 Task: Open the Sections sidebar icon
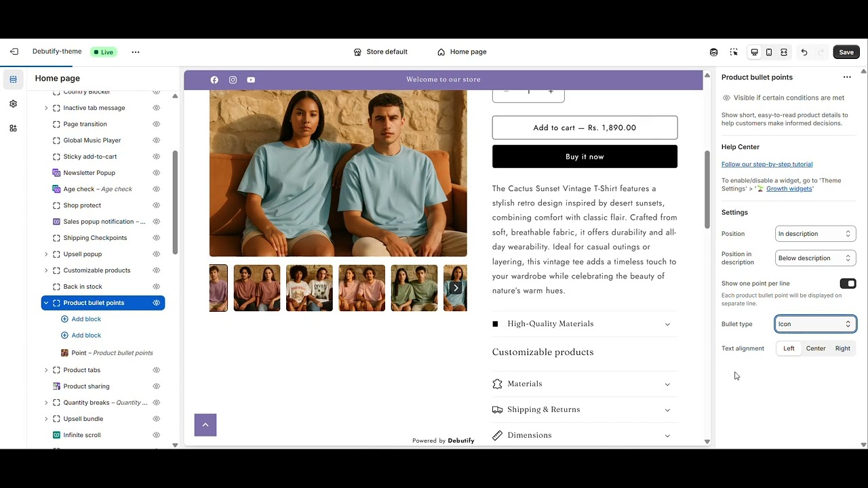(x=13, y=79)
